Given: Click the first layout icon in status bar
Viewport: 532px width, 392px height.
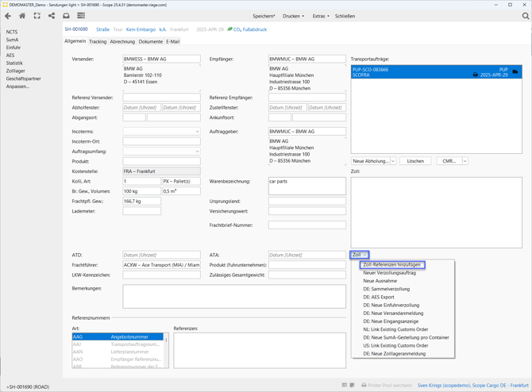Looking at the screenshot, I should click(x=345, y=385).
